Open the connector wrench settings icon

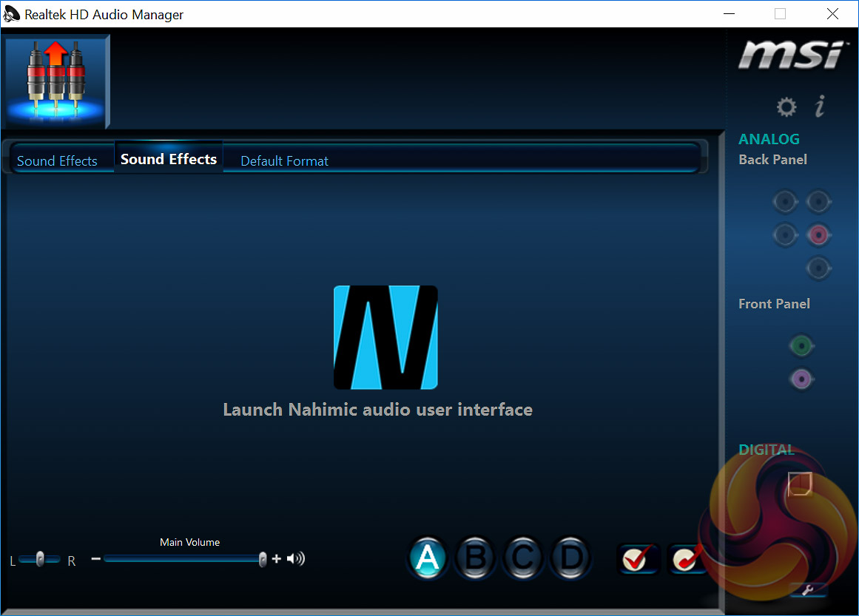[807, 589]
